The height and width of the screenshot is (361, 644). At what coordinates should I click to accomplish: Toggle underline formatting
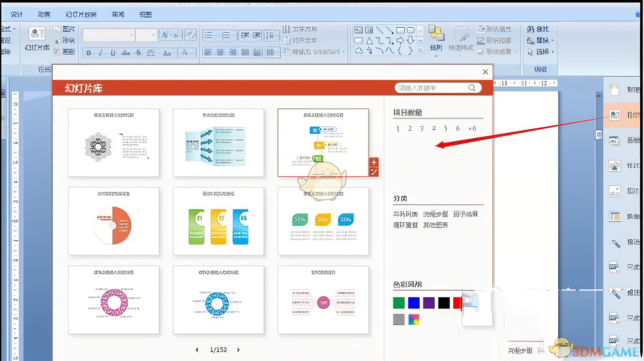tap(113, 53)
